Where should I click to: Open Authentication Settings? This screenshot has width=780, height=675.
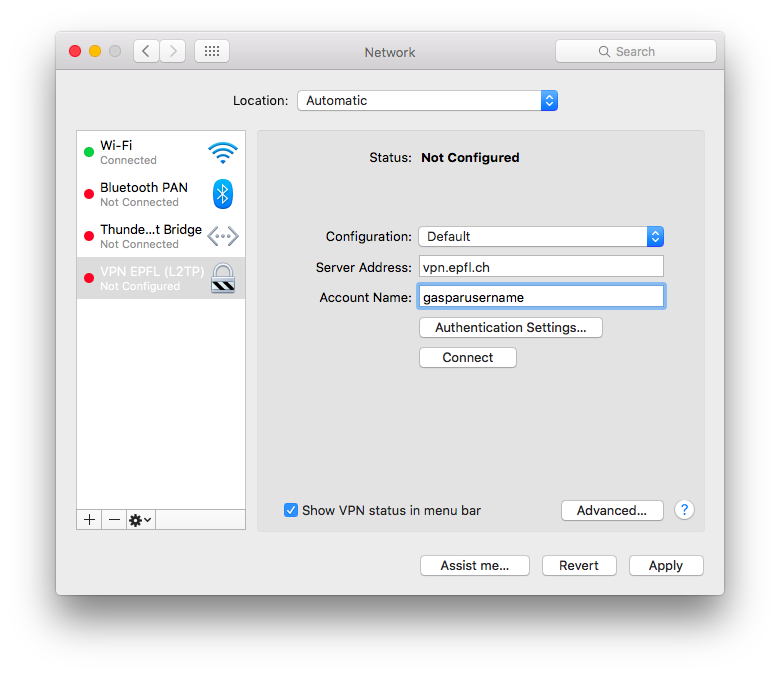[511, 328]
